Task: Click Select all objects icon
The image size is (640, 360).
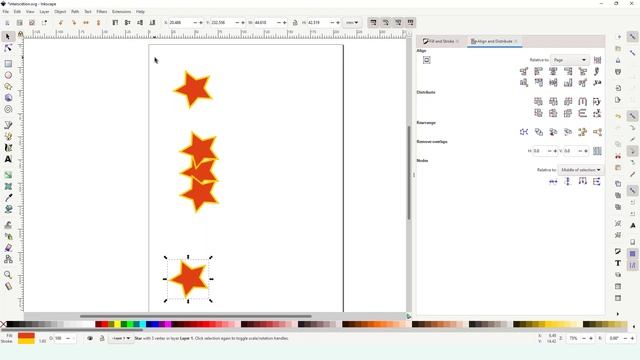Action: [7, 23]
